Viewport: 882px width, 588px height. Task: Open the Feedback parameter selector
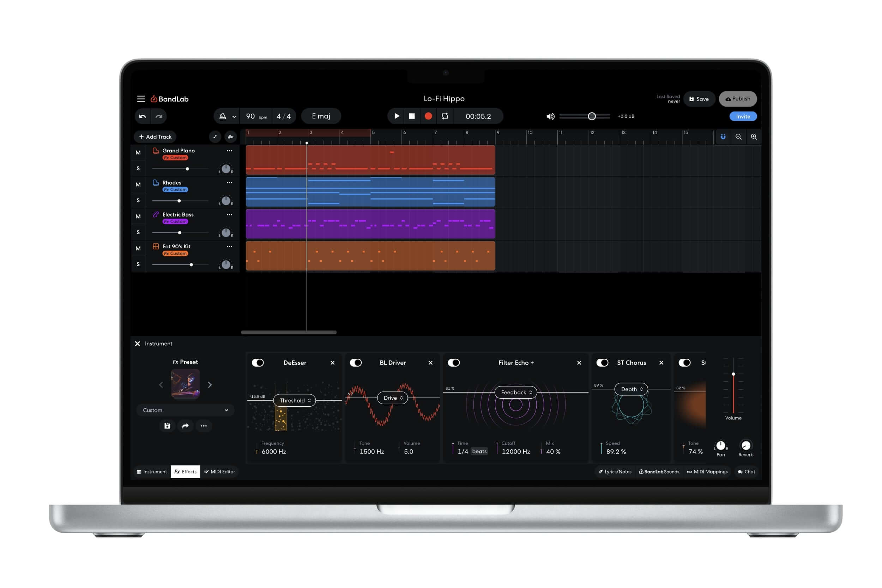(516, 392)
